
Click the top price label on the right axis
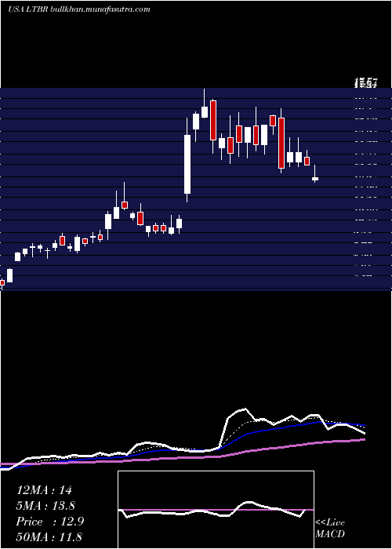(366, 83)
